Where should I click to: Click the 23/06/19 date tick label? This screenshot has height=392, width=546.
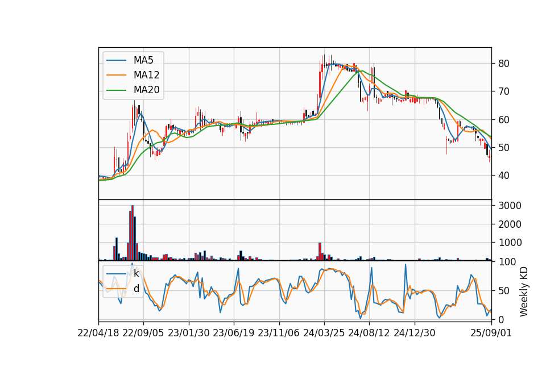(234, 333)
